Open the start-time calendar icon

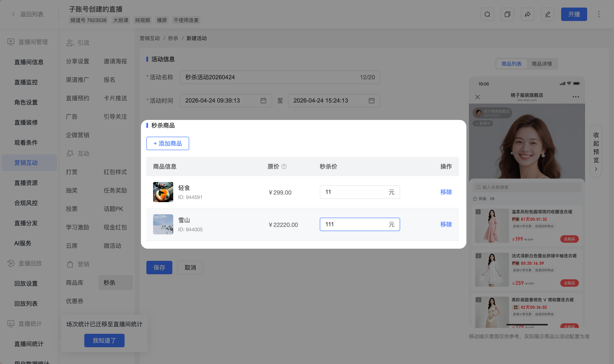click(x=263, y=101)
